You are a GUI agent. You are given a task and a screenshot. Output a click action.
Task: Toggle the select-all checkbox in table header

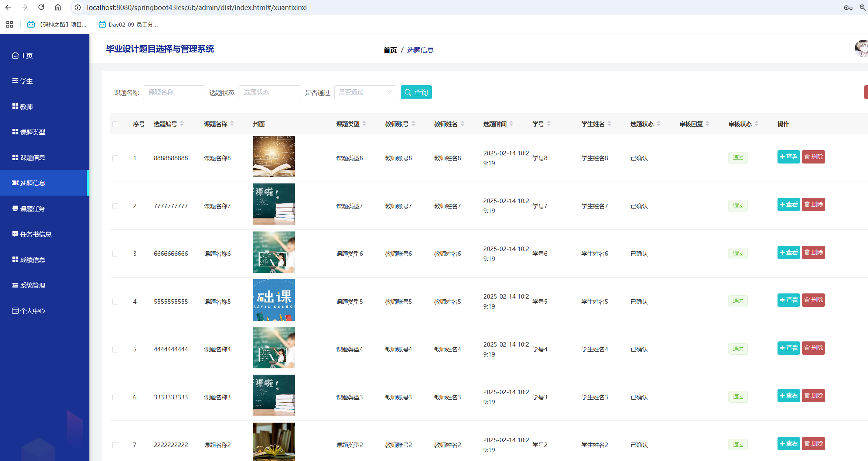(x=115, y=124)
